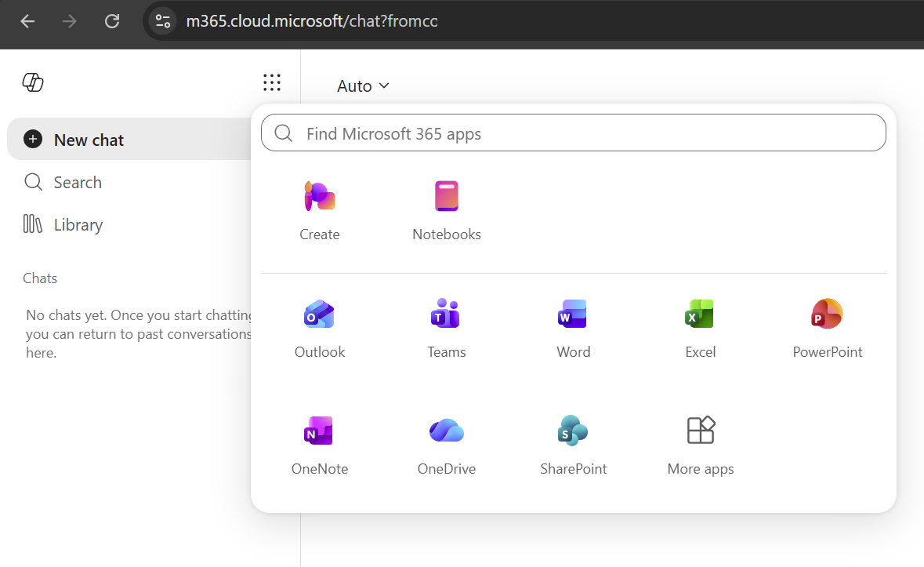Click the 'No chats yet' message text
The height and width of the screenshot is (567, 924).
point(139,333)
